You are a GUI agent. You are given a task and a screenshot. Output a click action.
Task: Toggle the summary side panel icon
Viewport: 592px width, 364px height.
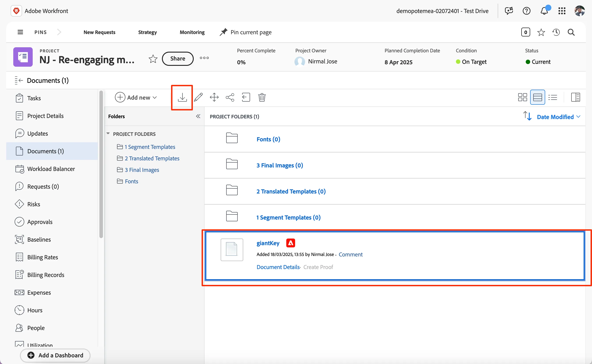(575, 97)
